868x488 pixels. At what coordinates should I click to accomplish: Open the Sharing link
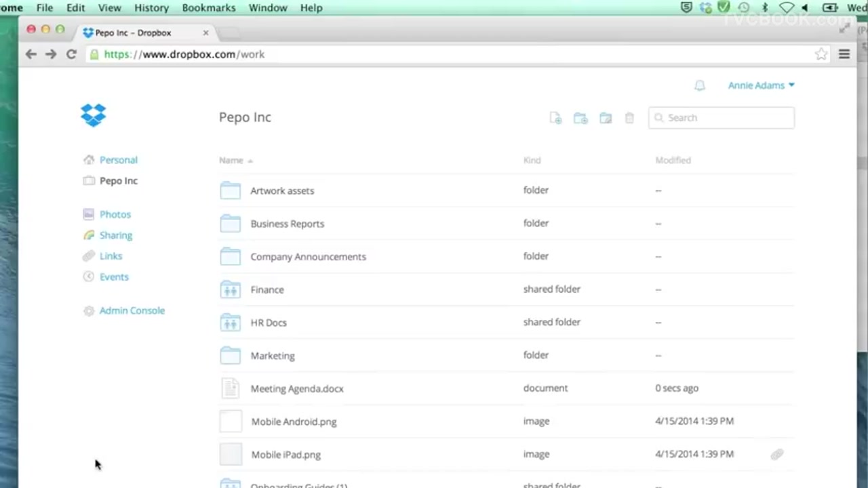(x=116, y=235)
